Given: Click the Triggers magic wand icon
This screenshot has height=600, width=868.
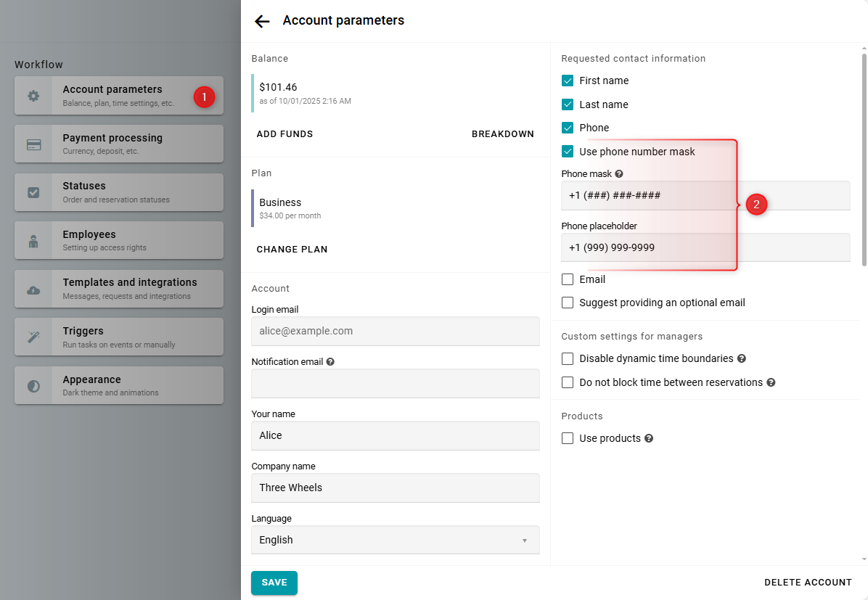Looking at the screenshot, I should coord(33,337).
